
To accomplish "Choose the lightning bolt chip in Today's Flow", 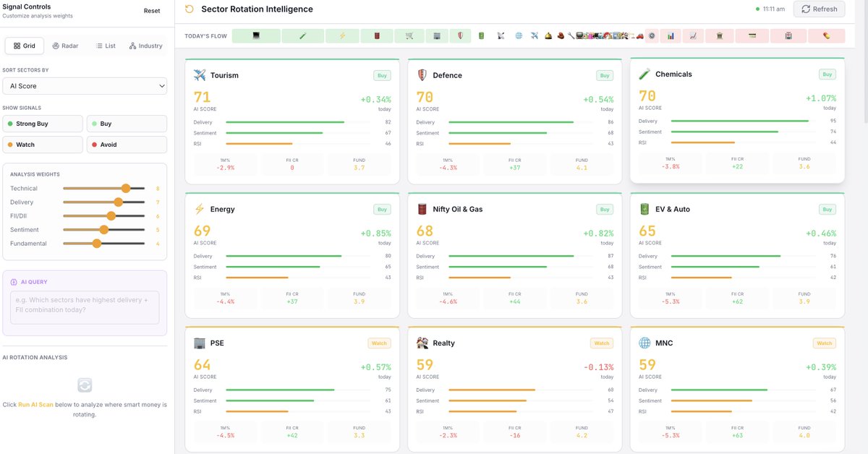I will tap(342, 35).
